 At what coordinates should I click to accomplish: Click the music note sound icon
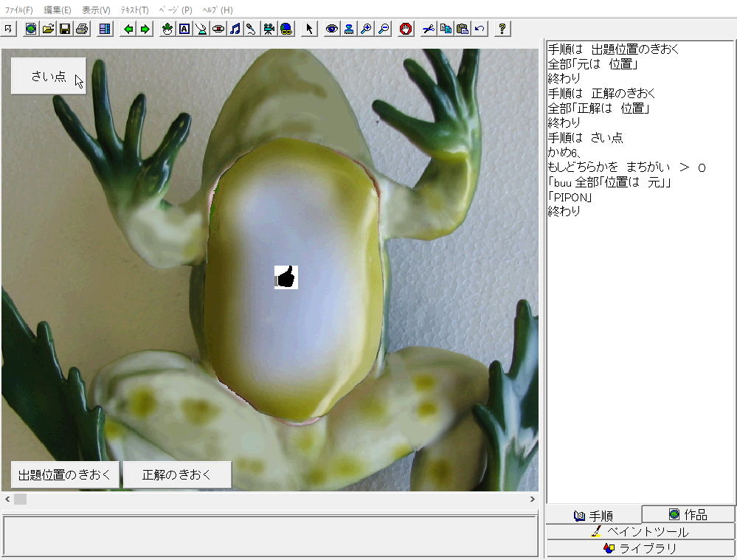(235, 29)
